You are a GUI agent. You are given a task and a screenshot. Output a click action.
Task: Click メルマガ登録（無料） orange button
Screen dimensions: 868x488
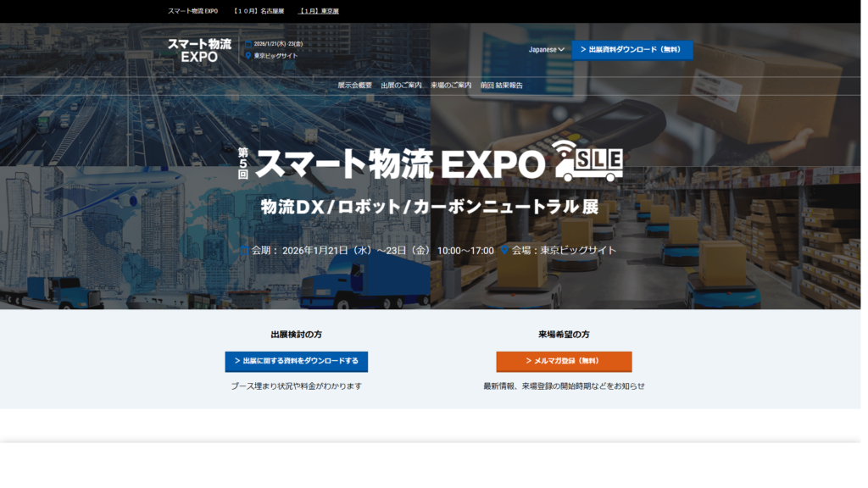[564, 361]
